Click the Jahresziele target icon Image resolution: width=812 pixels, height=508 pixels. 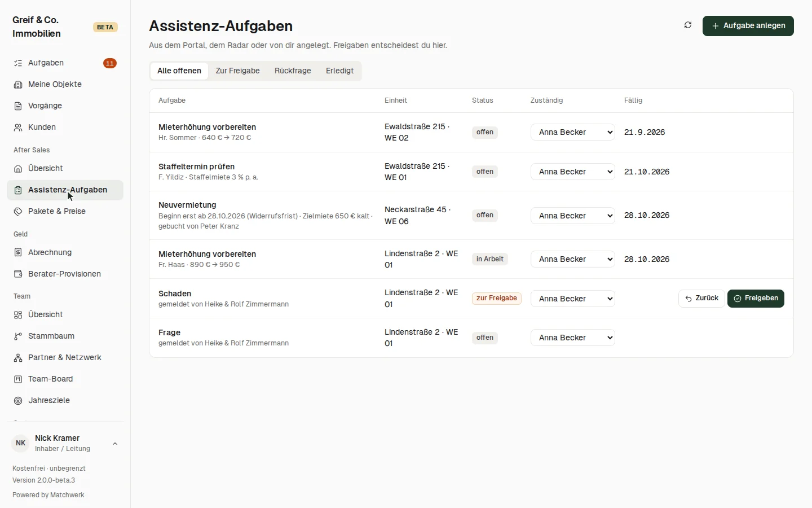(x=18, y=401)
